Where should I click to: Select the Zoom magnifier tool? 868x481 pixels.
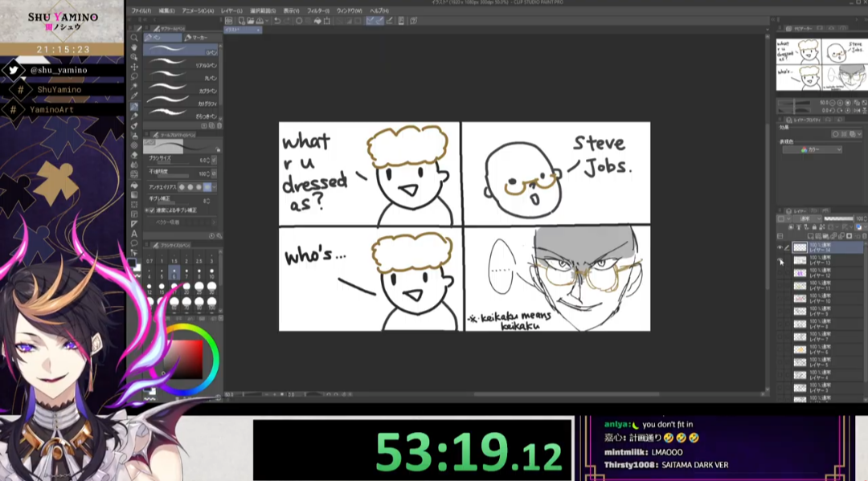[x=134, y=39]
